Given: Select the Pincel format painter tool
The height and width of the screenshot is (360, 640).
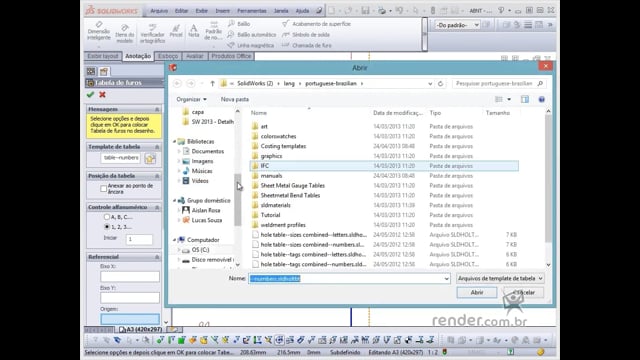Looking at the screenshot, I should [176, 31].
